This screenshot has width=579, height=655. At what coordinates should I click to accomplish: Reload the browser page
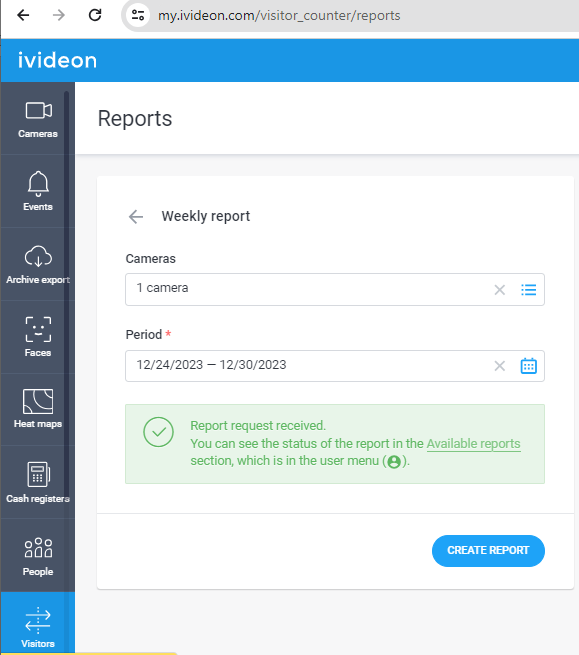(95, 15)
